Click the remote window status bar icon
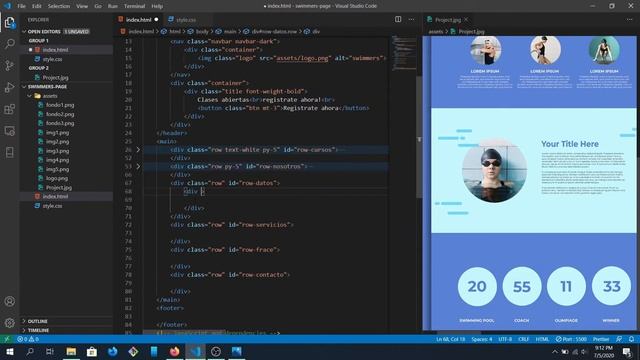 click(7, 339)
